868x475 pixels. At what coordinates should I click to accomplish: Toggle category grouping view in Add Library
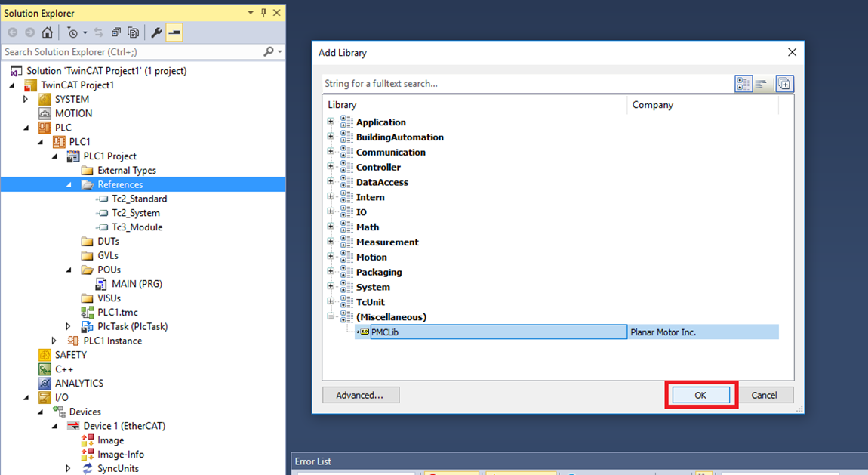[x=743, y=84]
